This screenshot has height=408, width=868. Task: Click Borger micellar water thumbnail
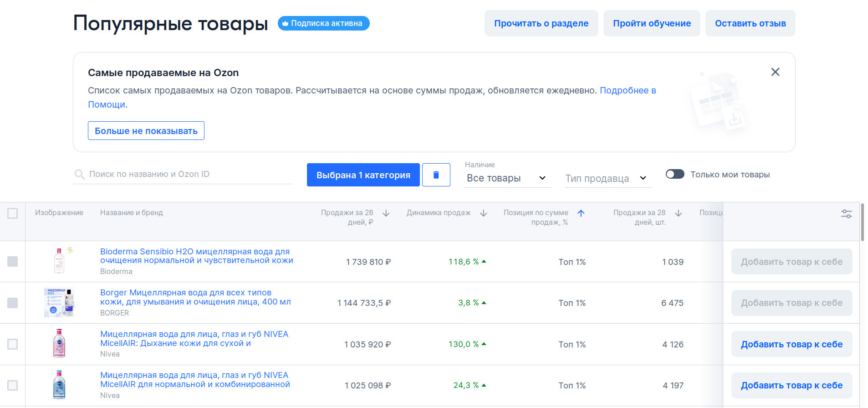point(59,302)
